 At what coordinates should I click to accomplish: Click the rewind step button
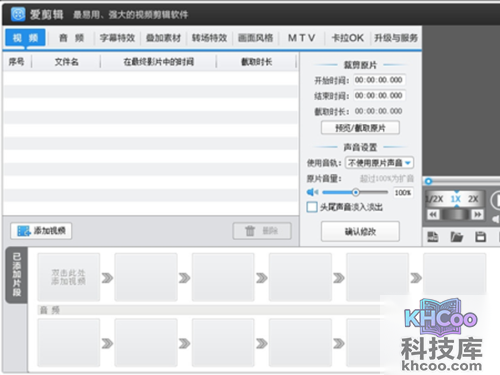[x=433, y=214]
